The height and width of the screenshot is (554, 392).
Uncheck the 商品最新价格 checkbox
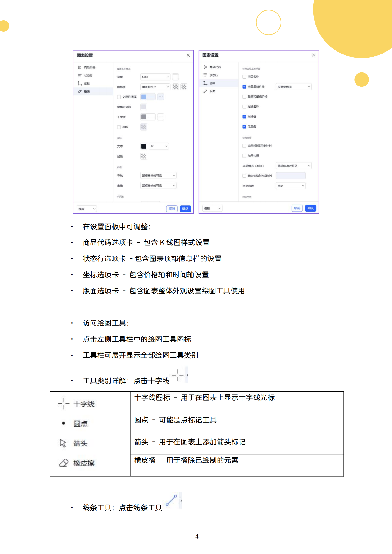click(x=244, y=87)
